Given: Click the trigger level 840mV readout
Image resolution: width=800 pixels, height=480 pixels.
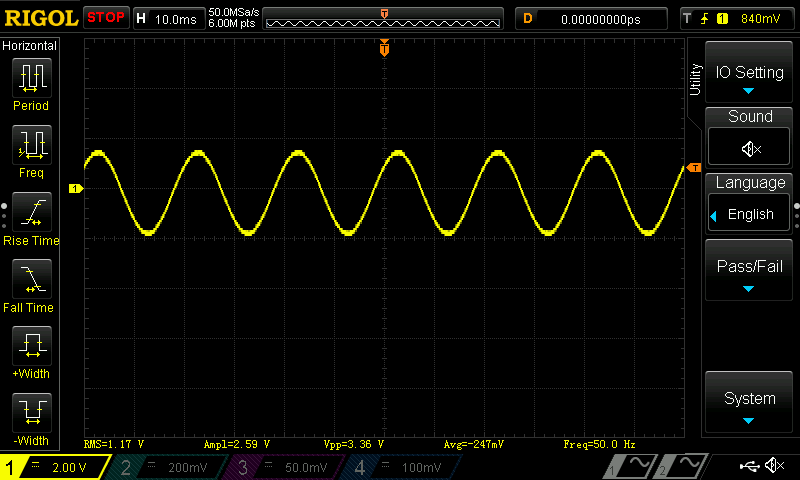Looking at the screenshot, I should click(760, 19).
